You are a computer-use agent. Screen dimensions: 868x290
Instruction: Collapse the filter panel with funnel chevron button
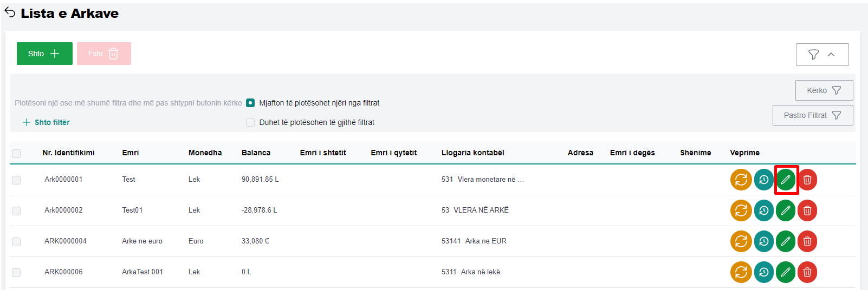822,55
